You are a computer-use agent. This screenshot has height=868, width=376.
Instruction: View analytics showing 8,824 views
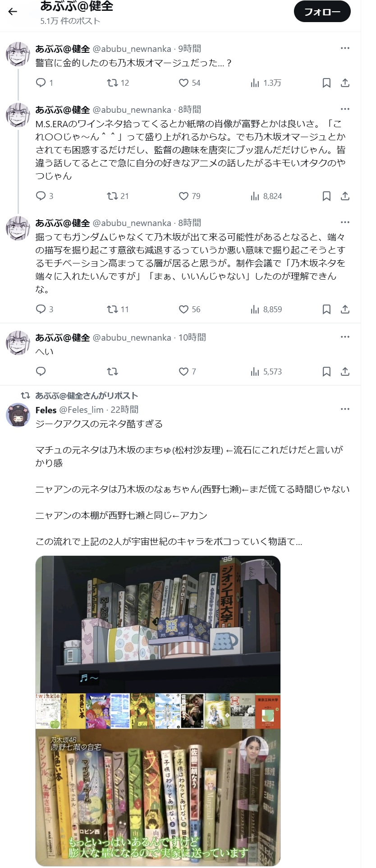coord(266,196)
